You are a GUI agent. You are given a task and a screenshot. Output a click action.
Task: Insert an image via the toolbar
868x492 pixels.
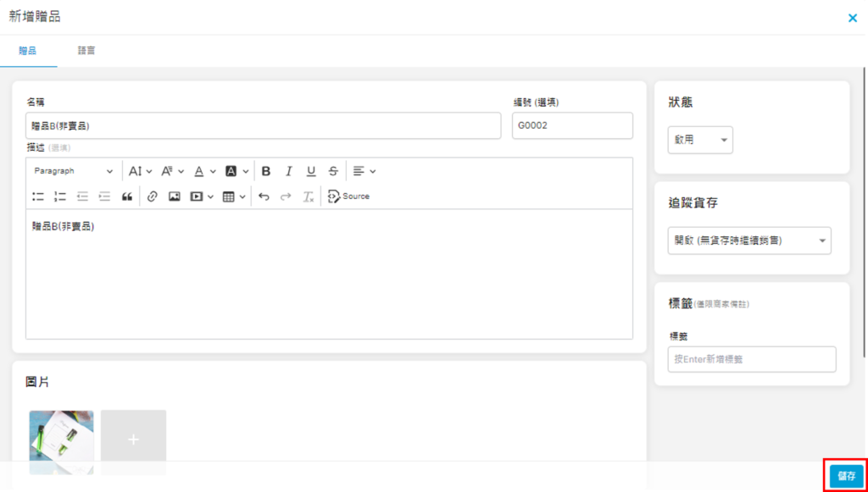[175, 196]
